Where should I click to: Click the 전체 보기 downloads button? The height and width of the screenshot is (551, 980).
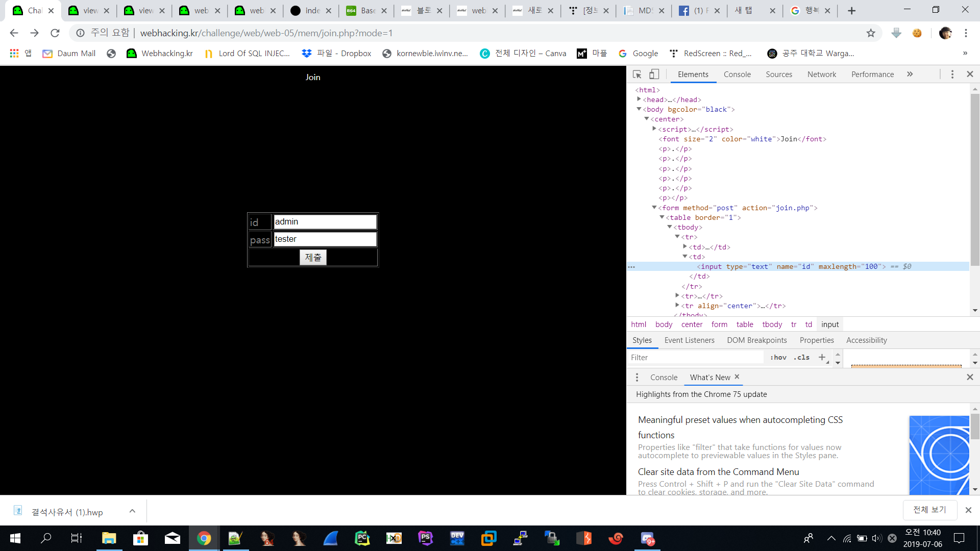(929, 510)
